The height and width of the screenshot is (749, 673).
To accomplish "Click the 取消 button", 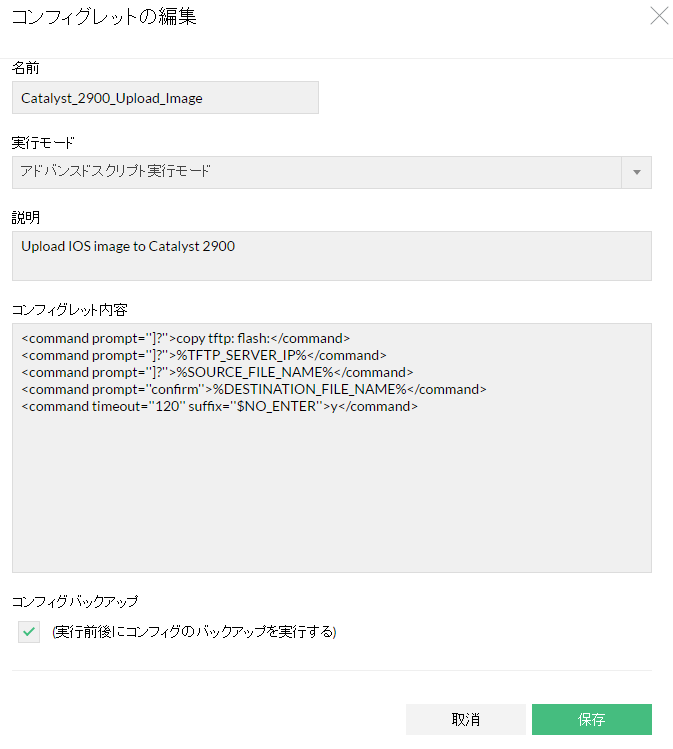I will click(x=465, y=720).
